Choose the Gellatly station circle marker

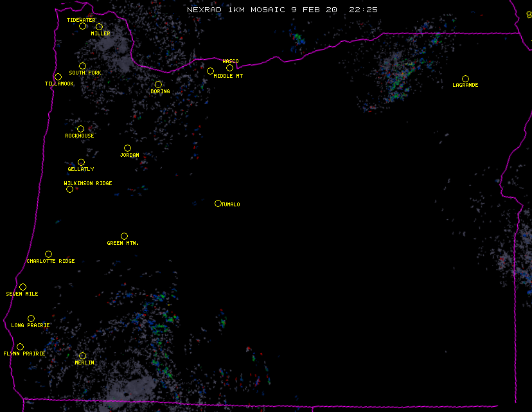(81, 162)
